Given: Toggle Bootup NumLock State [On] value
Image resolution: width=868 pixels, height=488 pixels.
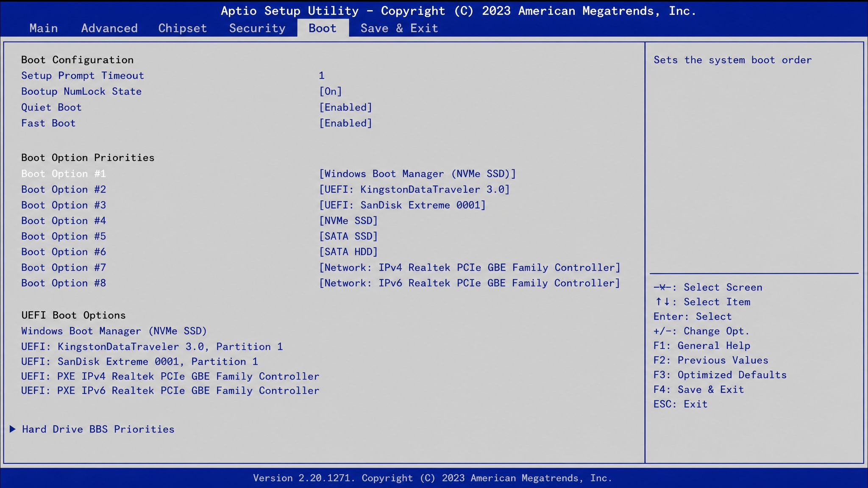Looking at the screenshot, I should 330,91.
